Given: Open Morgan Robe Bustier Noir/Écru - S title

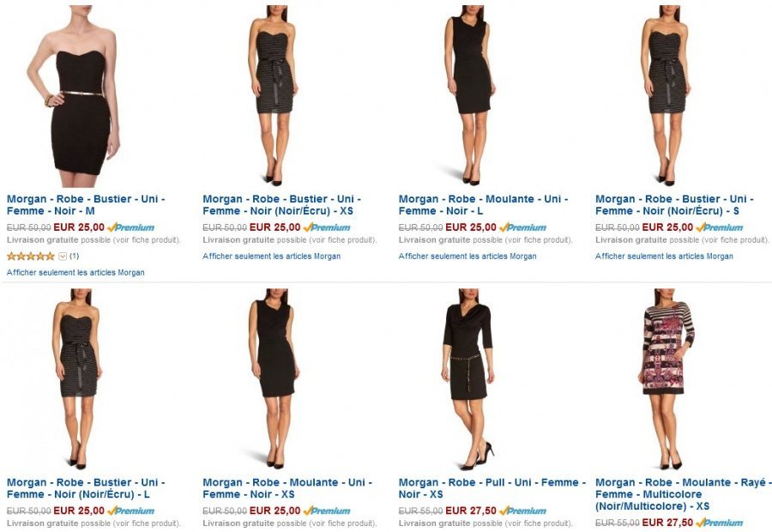Looking at the screenshot, I should pyautogui.click(x=674, y=205).
